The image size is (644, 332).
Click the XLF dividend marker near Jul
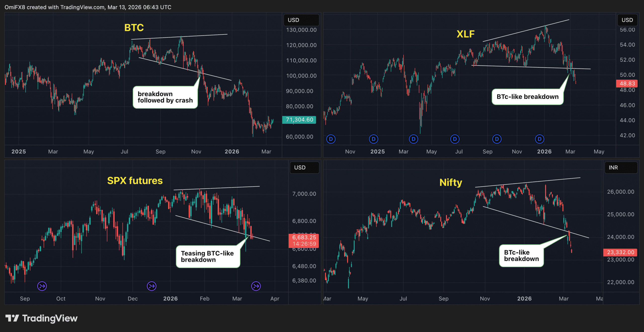(x=455, y=139)
